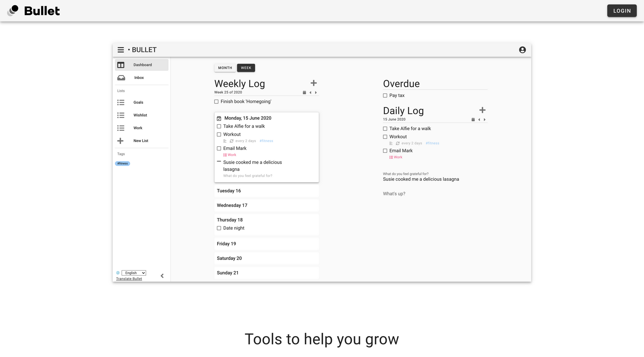This screenshot has width=644, height=357.
Task: Open the Goals list in sidebar
Action: point(138,102)
